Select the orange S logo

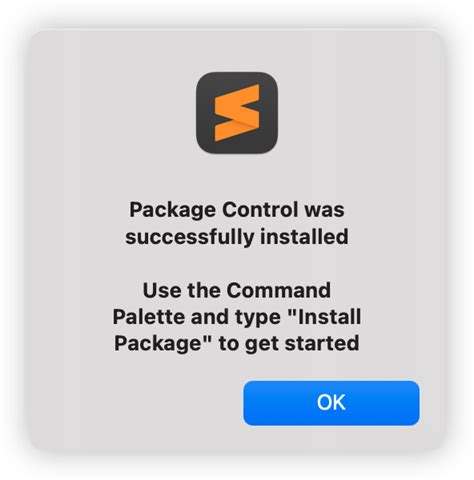pos(237,113)
